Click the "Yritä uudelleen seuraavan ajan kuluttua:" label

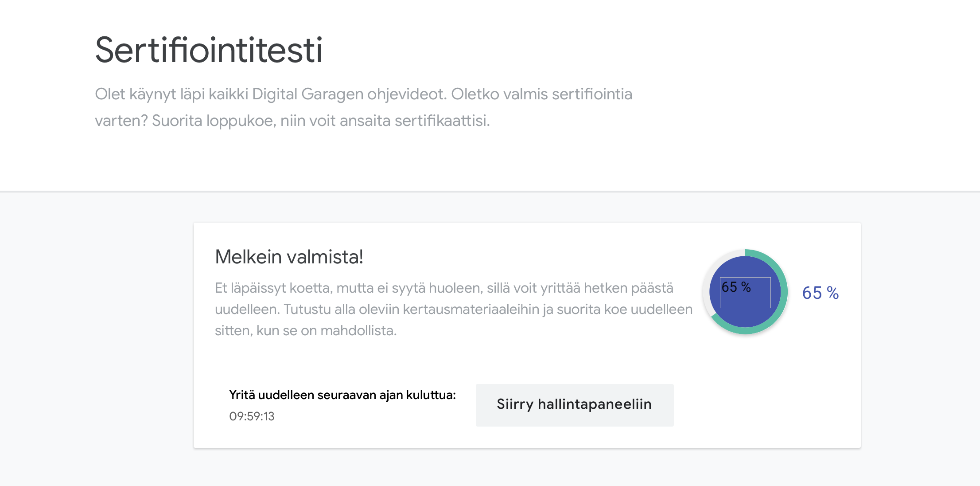coord(342,395)
